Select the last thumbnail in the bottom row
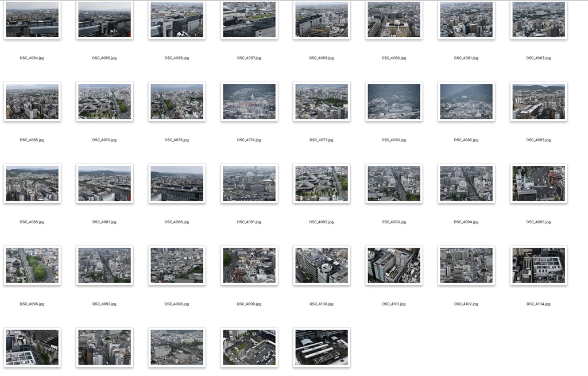Image resolution: width=588 pixels, height=376 pixels. point(321,347)
